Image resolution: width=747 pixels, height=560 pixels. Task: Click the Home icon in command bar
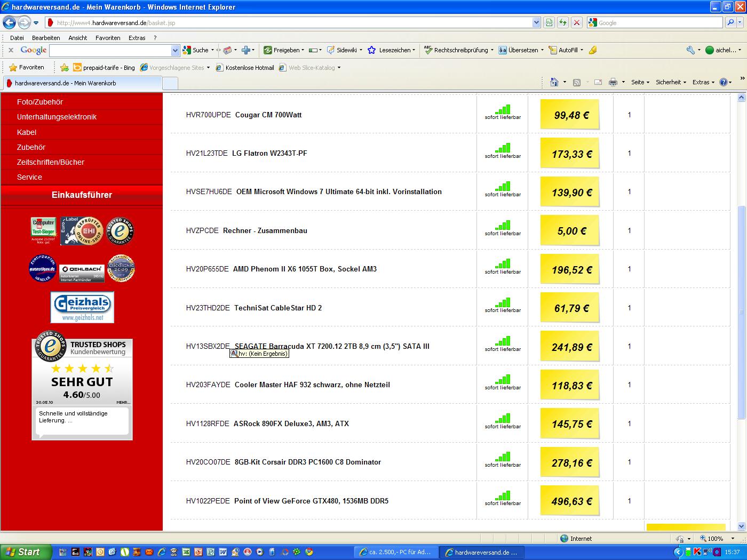coord(554,82)
